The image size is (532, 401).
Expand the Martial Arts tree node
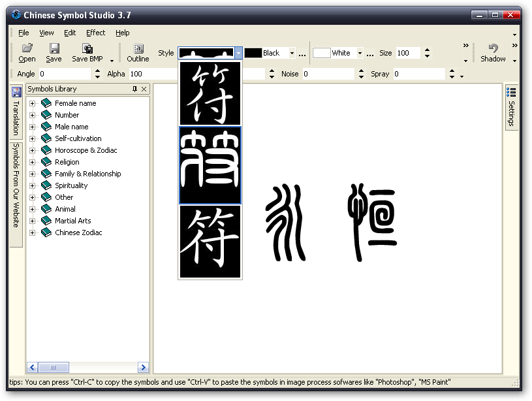pos(32,221)
